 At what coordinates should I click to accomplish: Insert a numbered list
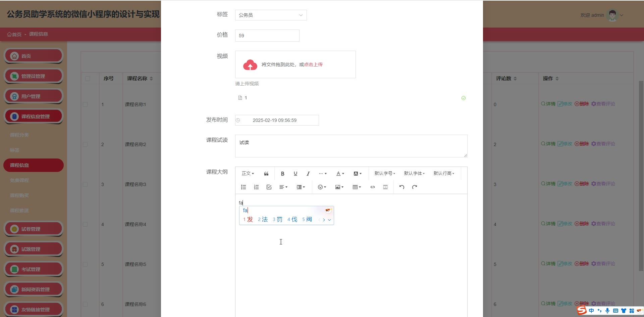coord(256,187)
